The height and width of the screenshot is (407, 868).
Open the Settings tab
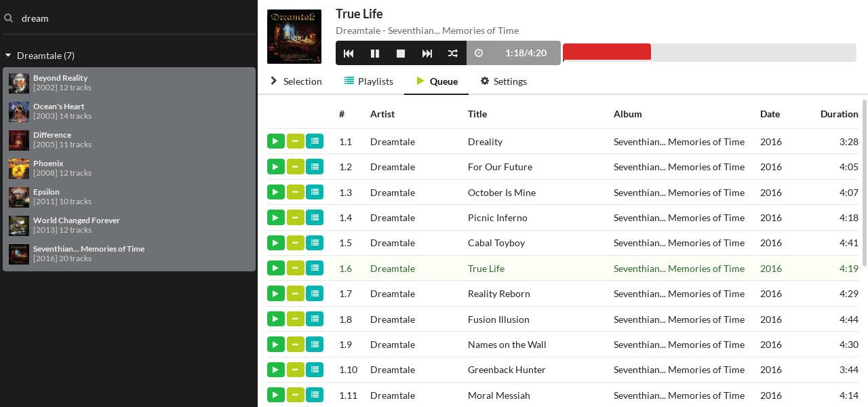[x=503, y=81]
